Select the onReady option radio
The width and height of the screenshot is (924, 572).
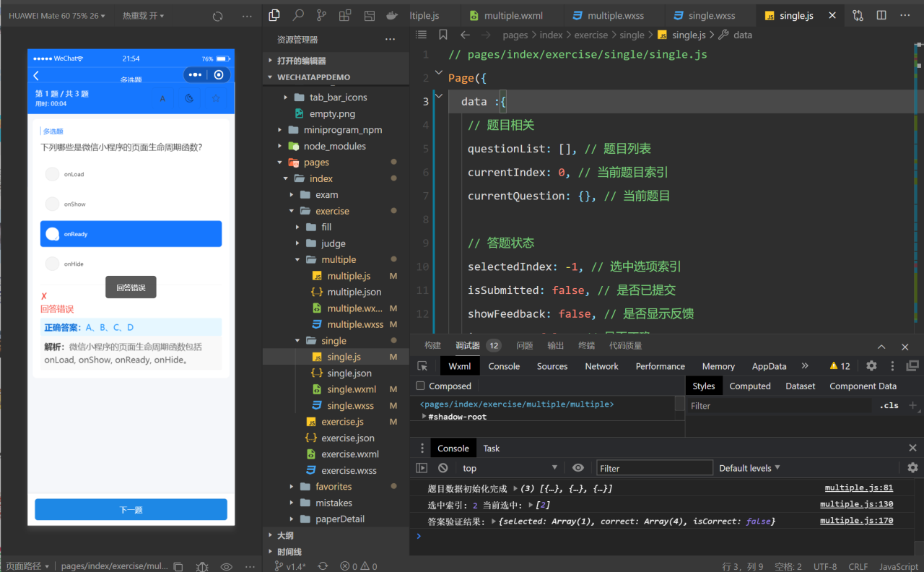52,234
